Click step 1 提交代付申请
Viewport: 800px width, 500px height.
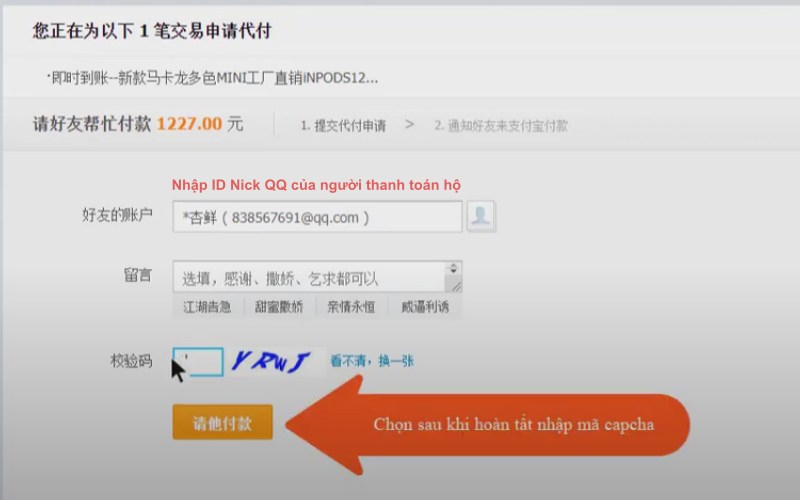(343, 126)
